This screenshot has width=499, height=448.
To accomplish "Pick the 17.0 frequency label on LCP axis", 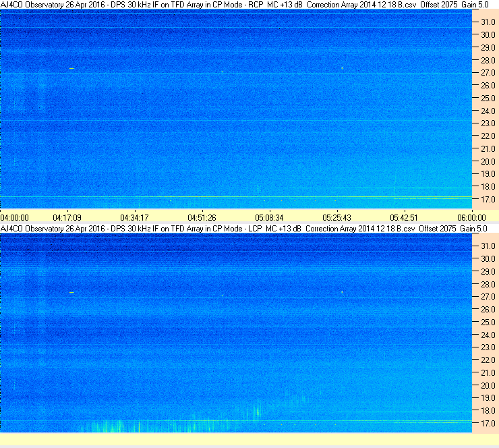I will tap(488, 424).
